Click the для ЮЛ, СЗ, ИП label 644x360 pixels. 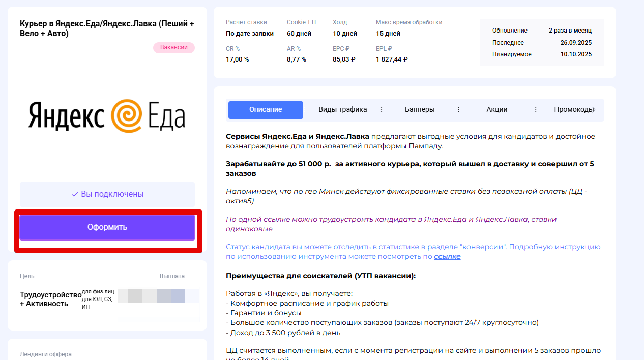point(98,303)
